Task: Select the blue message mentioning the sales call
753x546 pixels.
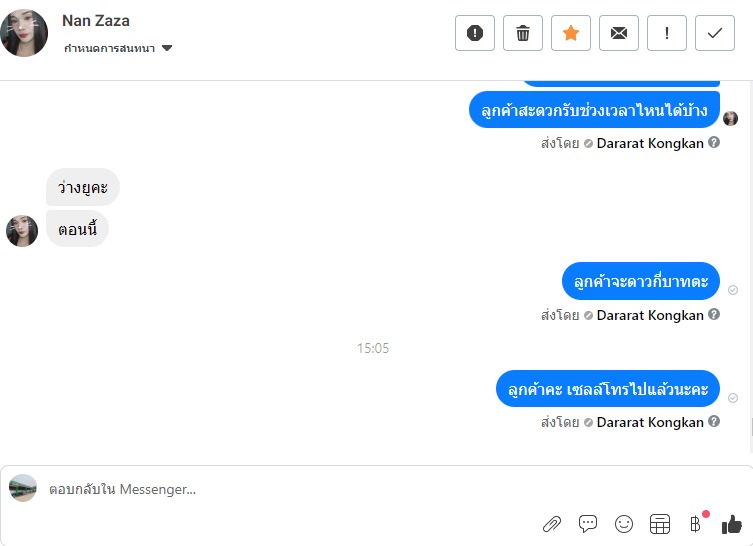Action: (607, 388)
